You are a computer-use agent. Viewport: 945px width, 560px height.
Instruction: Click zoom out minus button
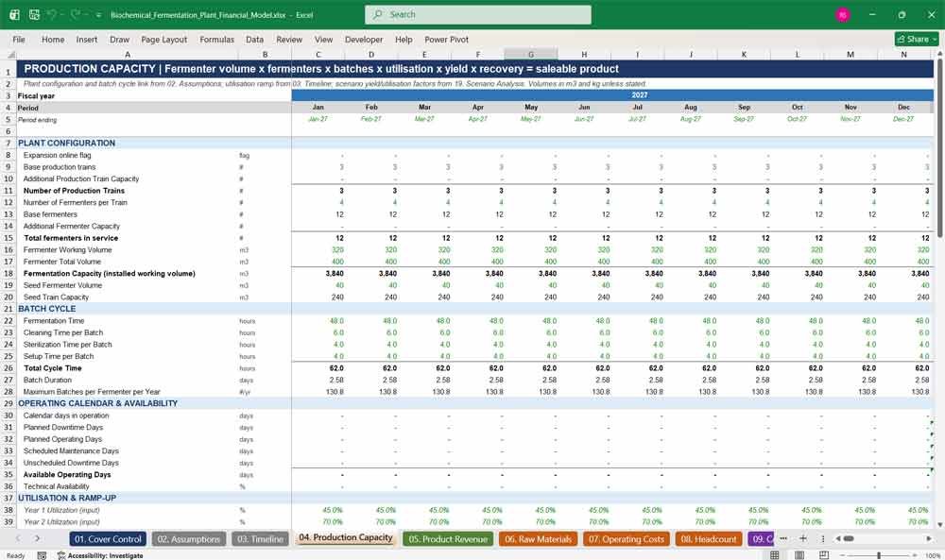click(x=842, y=555)
